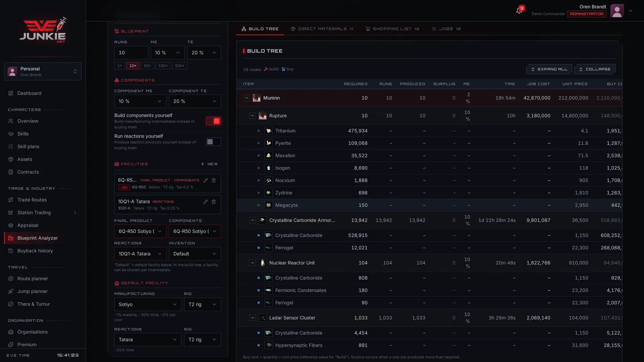Switch to Shopping List tab
Screen dimensions: 644x362
point(392,29)
